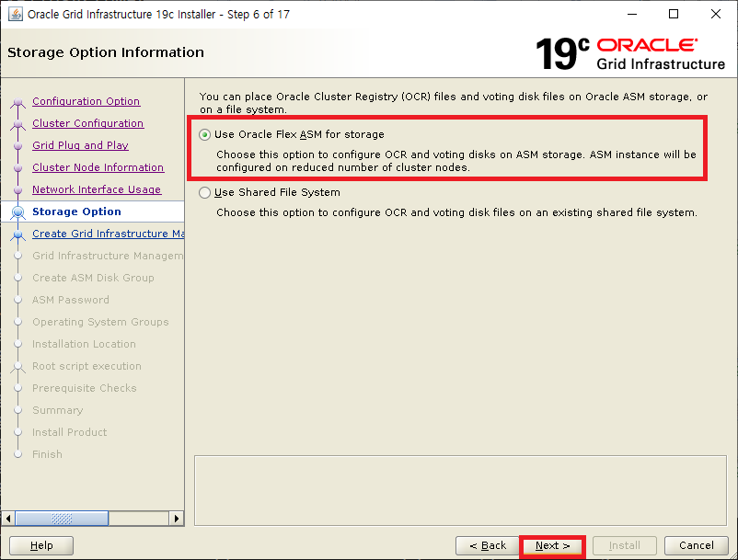Click Prerequisite Checks step text
738x560 pixels.
[x=85, y=388]
